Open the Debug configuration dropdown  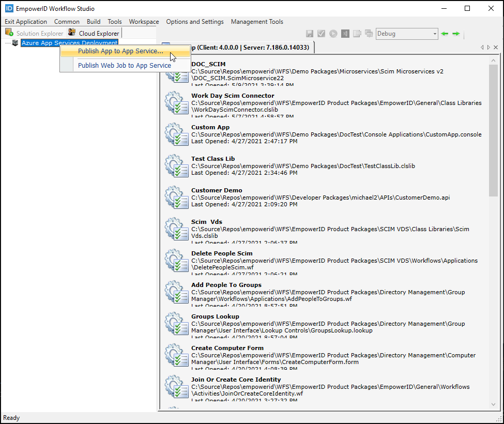[x=434, y=33]
